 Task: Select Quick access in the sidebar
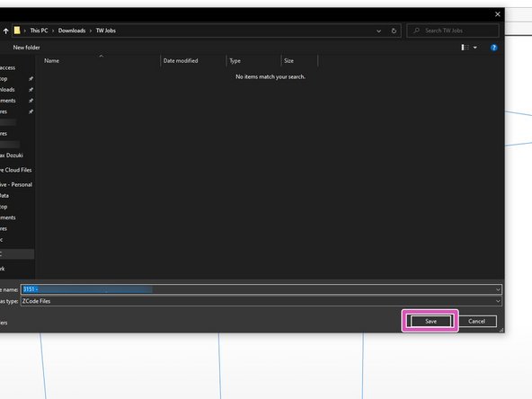pos(7,68)
